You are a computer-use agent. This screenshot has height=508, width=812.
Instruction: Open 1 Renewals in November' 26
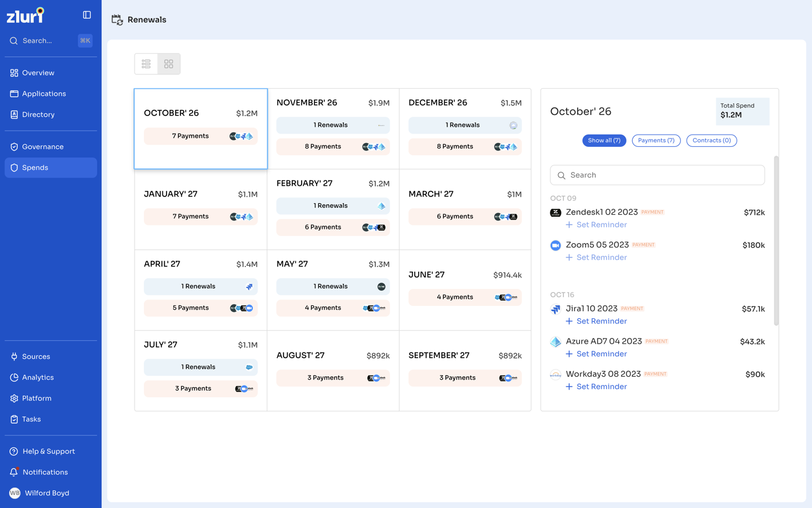333,125
